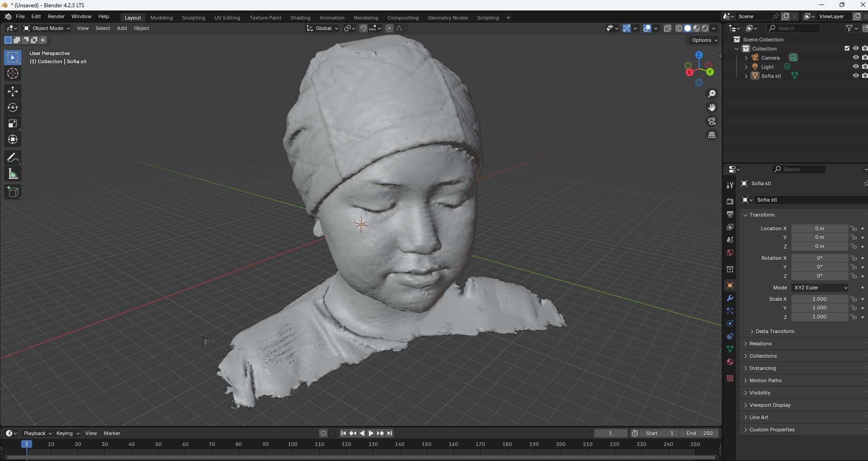Screen dimensions: 868x461
Task: Select Sofia stl in the outliner
Action: 771,76
